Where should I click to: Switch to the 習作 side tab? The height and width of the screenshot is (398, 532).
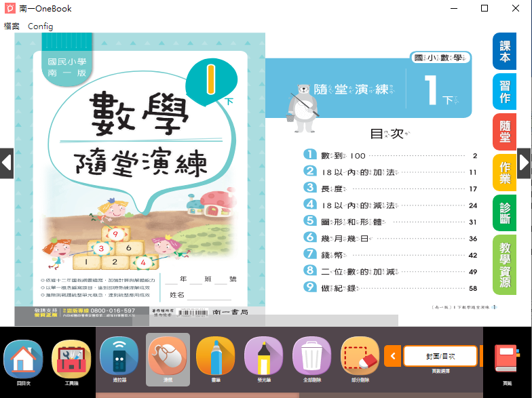504,92
